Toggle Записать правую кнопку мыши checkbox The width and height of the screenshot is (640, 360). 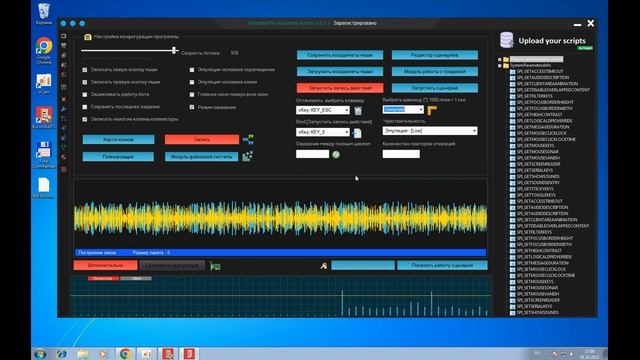(x=85, y=82)
